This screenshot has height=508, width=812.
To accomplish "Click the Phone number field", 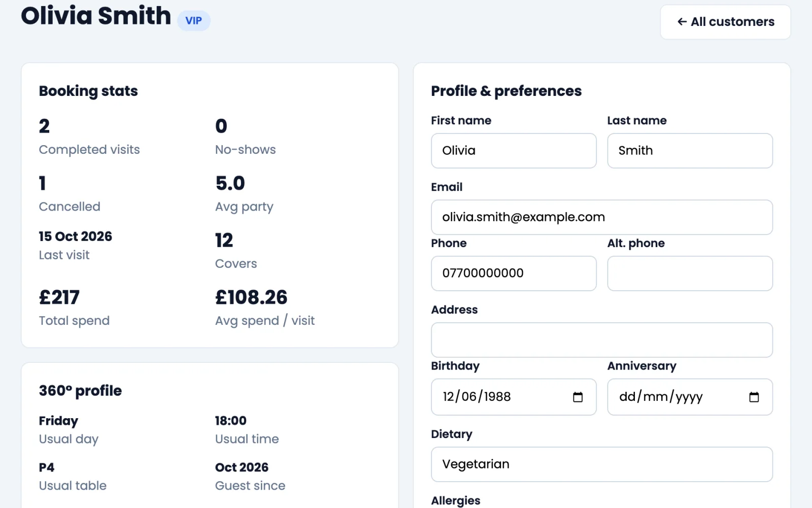I will [514, 274].
